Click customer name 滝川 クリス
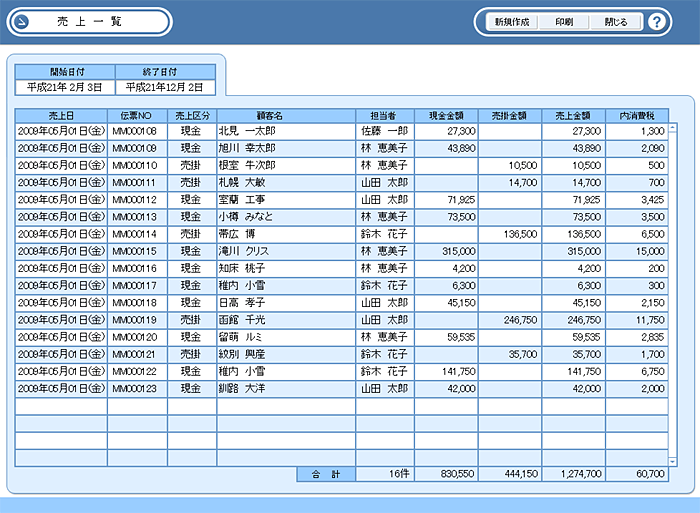This screenshot has height=513, width=700. [285, 251]
